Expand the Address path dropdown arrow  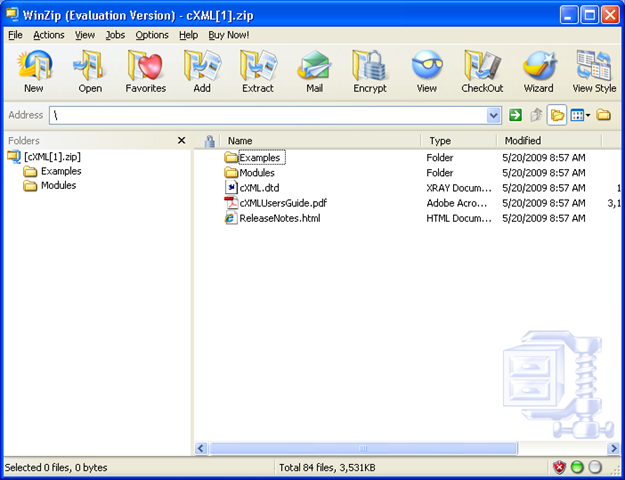[494, 116]
